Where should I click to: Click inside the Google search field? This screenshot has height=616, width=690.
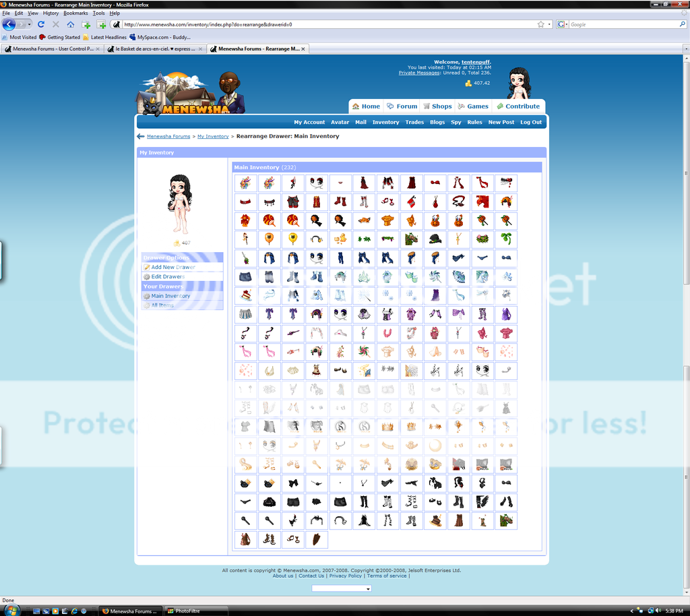[623, 24]
